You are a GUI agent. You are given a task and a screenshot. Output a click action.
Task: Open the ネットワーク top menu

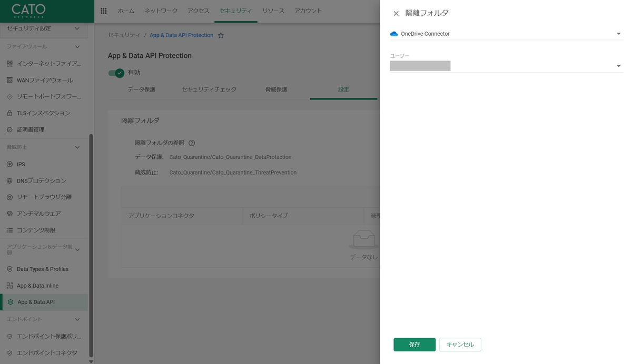tap(161, 11)
